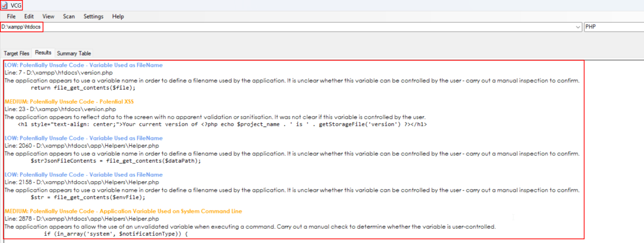Image resolution: width=644 pixels, height=243 pixels.
Task: Expand the target directory dropdown arrow
Action: (x=579, y=27)
